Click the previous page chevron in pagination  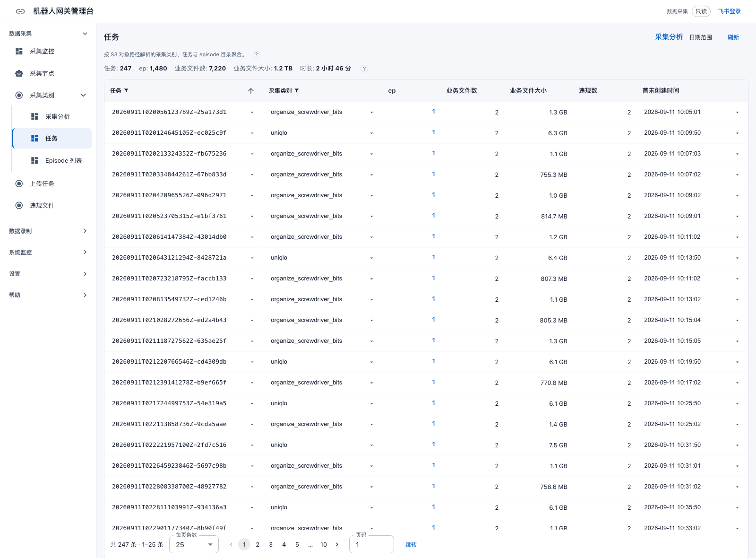231,544
